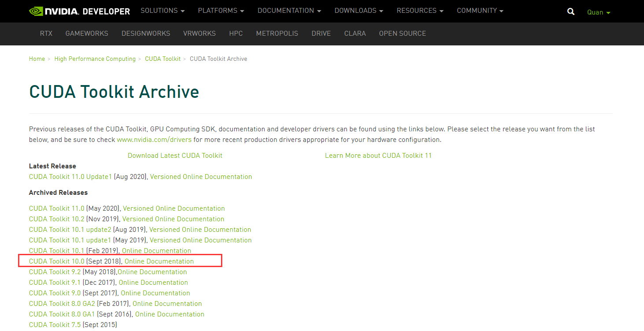
Task: Open the www.nvidia.com/drivers link
Action: click(154, 140)
